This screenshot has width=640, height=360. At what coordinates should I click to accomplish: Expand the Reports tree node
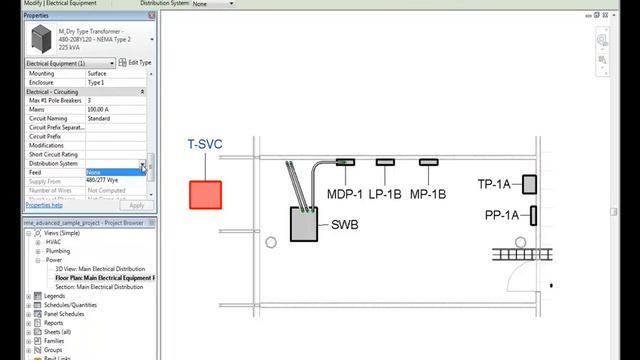point(29,323)
